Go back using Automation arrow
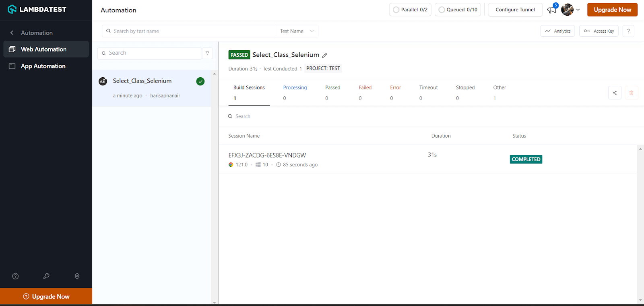Viewport: 644px width, 306px height. (12, 33)
